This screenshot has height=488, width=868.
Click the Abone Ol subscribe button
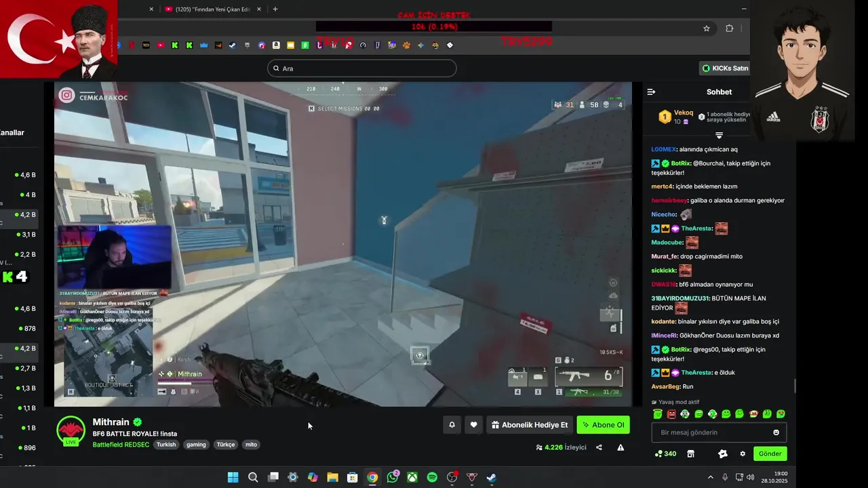[603, 425]
